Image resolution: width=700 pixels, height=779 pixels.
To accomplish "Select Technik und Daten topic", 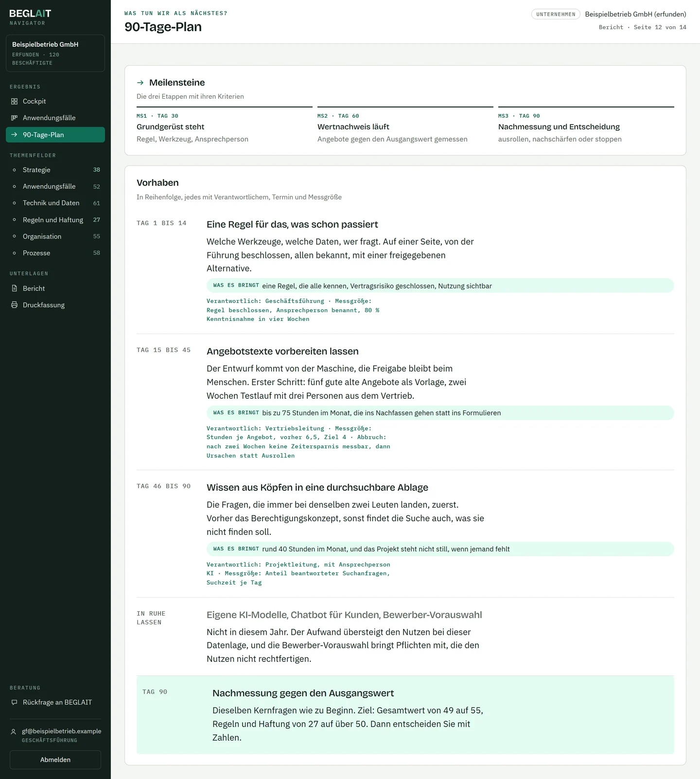I will (x=55, y=203).
